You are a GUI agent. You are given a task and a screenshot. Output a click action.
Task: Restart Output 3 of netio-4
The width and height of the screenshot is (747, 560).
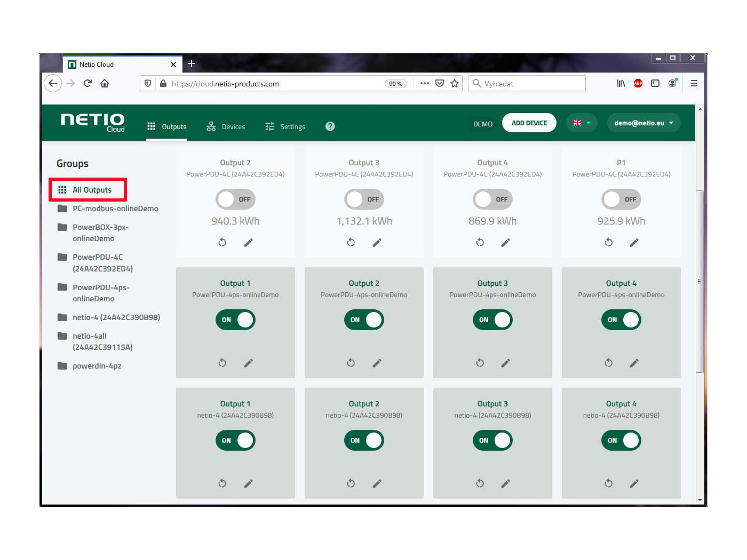pos(480,484)
